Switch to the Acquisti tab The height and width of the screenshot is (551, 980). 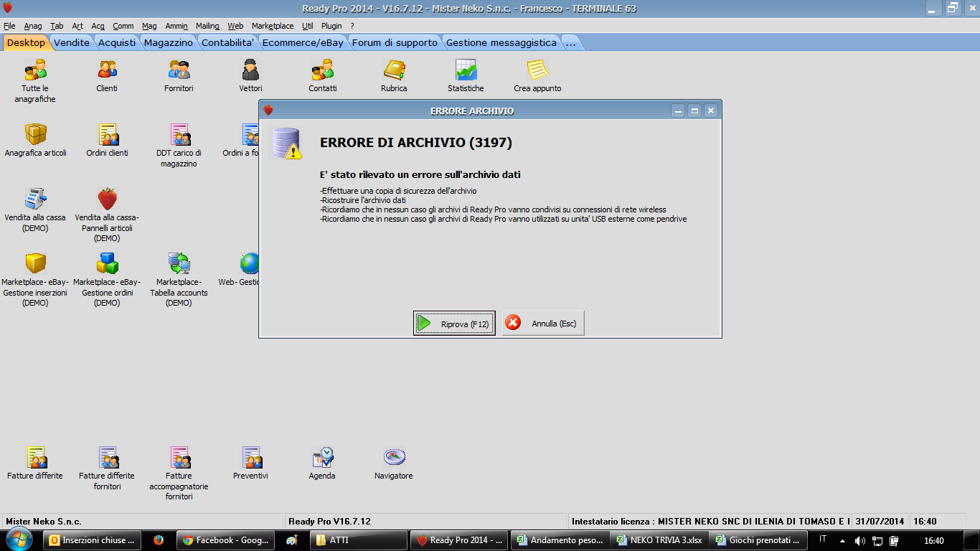pos(117,42)
